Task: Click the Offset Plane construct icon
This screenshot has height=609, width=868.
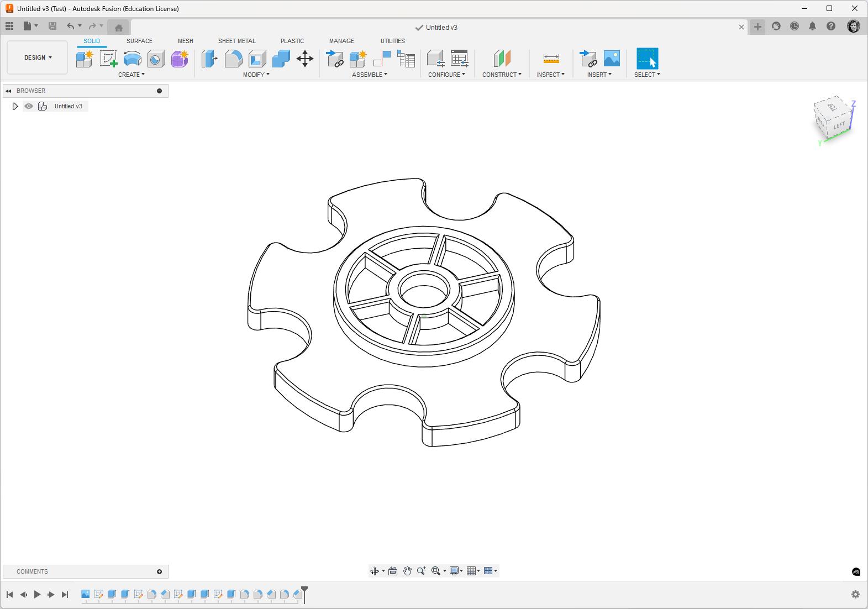Action: pyautogui.click(x=502, y=59)
